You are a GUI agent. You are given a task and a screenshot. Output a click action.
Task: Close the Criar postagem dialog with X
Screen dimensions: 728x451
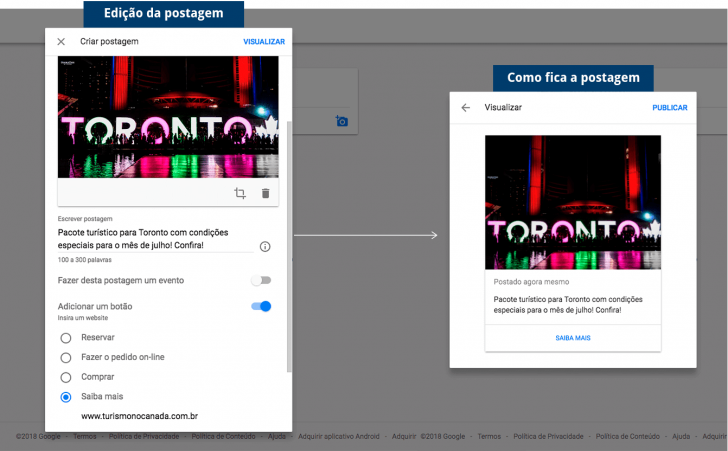pyautogui.click(x=61, y=42)
